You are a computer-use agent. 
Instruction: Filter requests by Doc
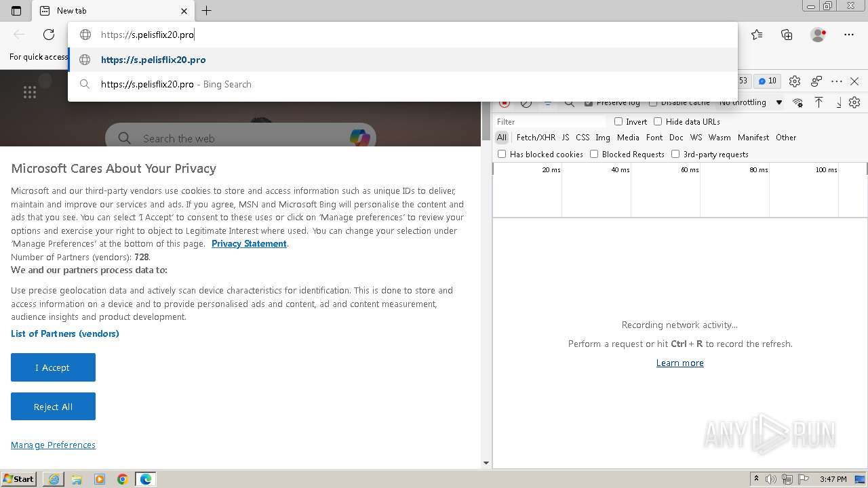click(676, 138)
